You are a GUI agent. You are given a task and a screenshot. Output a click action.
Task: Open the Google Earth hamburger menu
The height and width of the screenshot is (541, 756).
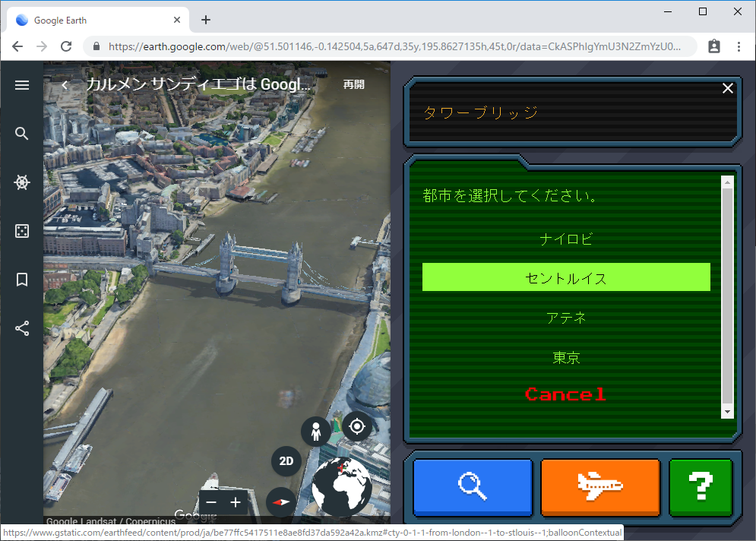(x=22, y=85)
